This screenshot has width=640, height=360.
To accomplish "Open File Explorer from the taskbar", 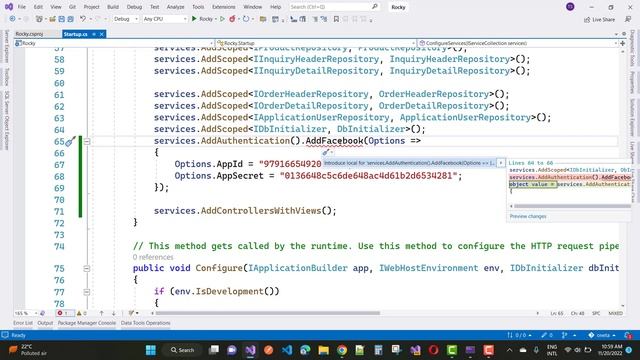I will [x=324, y=350].
